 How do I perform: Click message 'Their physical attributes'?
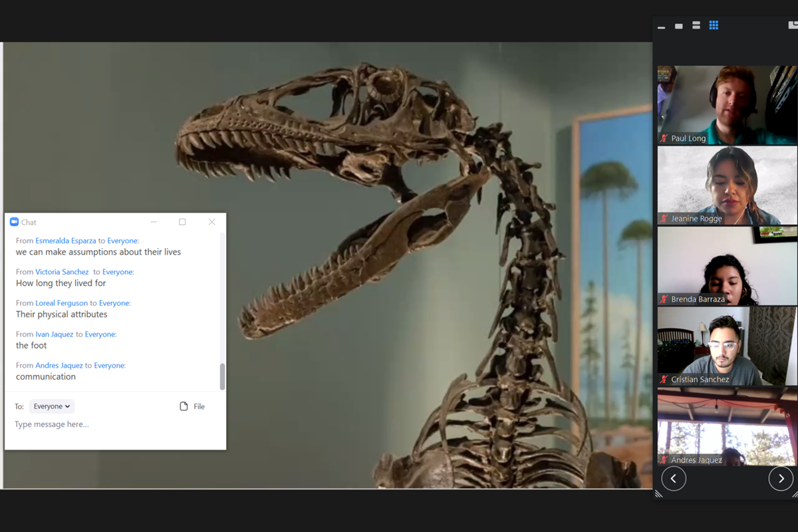(x=62, y=315)
